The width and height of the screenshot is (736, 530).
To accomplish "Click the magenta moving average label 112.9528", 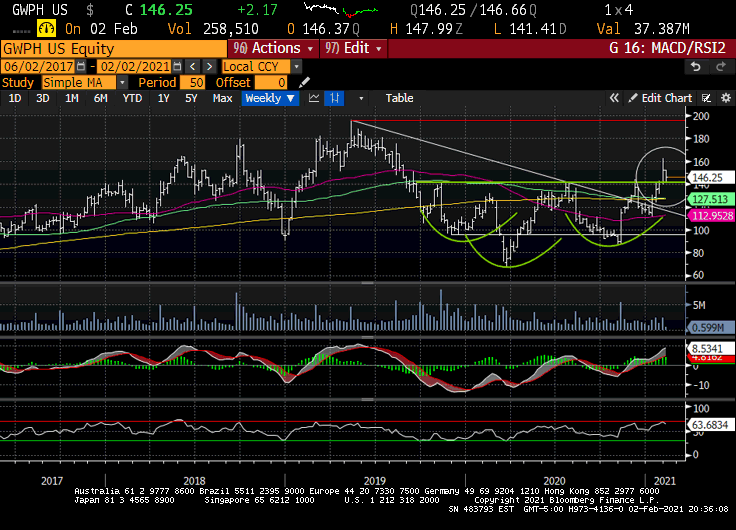I will [711, 215].
